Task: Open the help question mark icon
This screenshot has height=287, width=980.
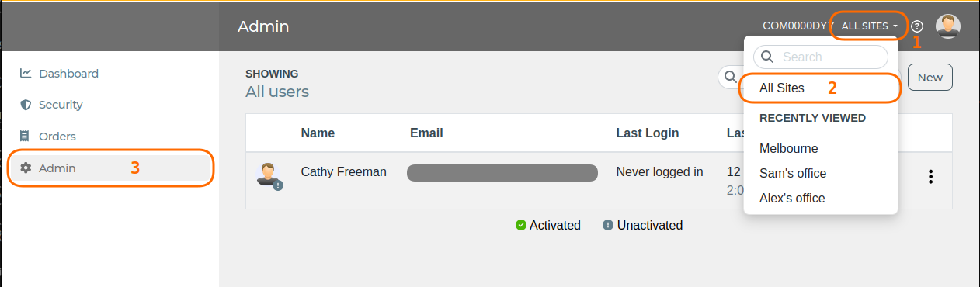Action: pos(917,26)
